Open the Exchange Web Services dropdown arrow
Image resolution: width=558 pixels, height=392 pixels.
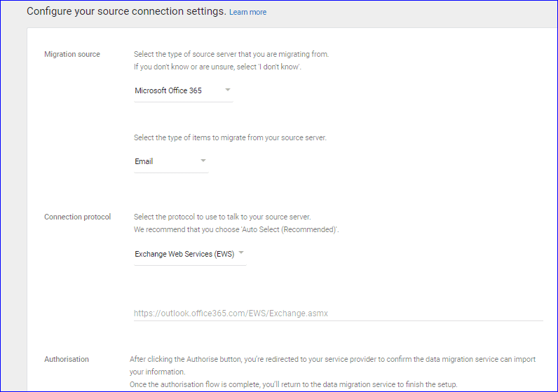[x=241, y=252]
